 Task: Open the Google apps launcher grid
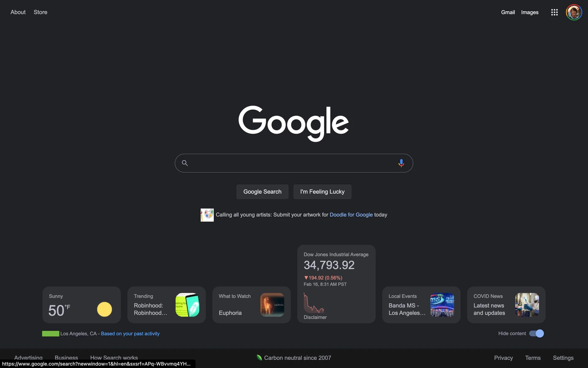(554, 12)
